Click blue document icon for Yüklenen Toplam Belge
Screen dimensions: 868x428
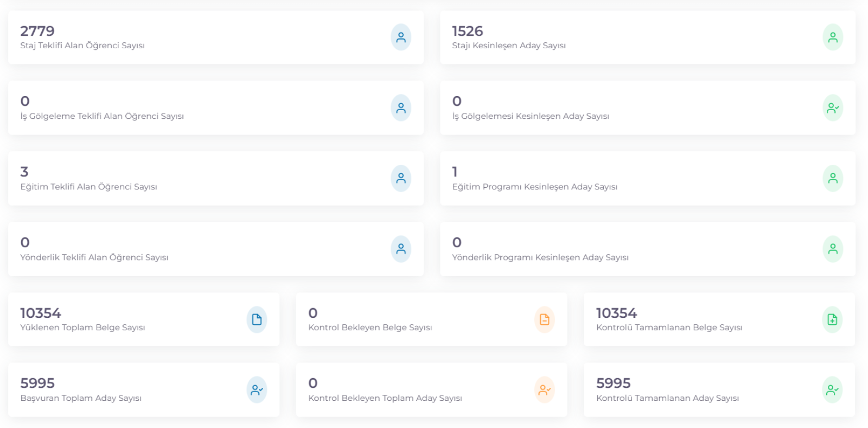pos(257,320)
